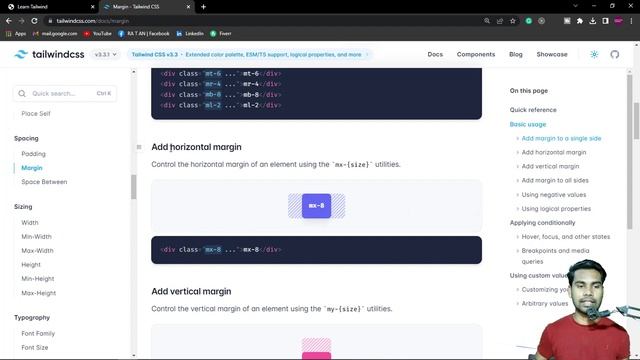Jump to Add horizontal margin in page outline

point(553,152)
